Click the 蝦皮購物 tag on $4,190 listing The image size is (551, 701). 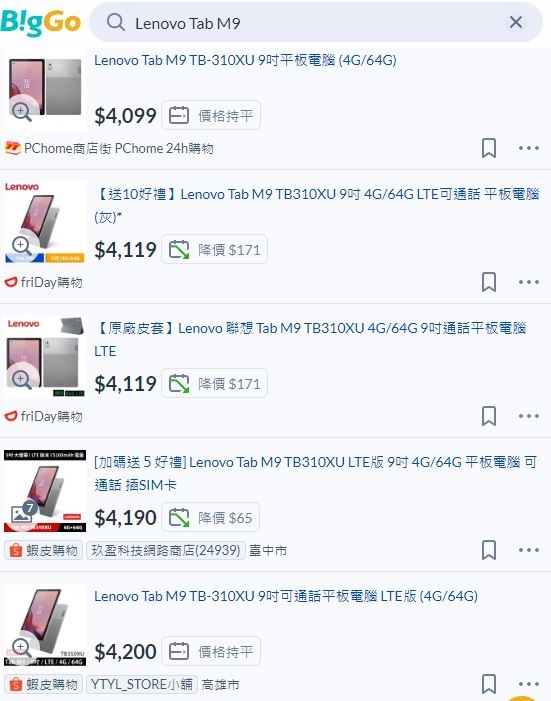pos(43,550)
